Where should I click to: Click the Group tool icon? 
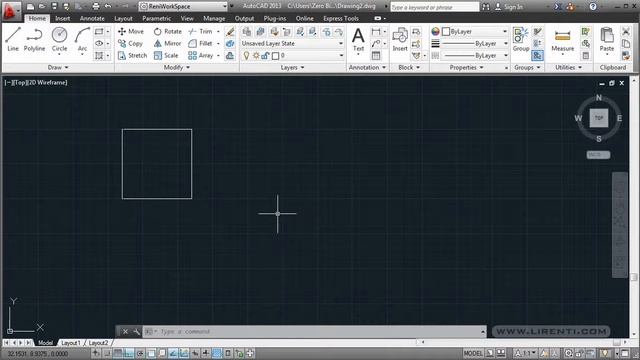coord(521,39)
